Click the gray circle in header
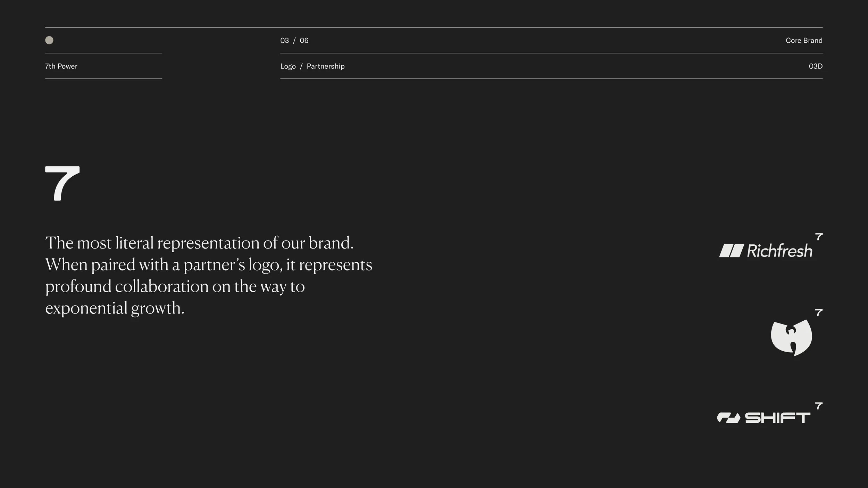Screen dimensions: 868x488 tap(49, 40)
